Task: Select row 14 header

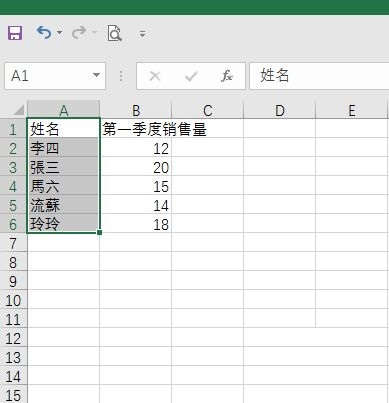Action: pyautogui.click(x=13, y=376)
